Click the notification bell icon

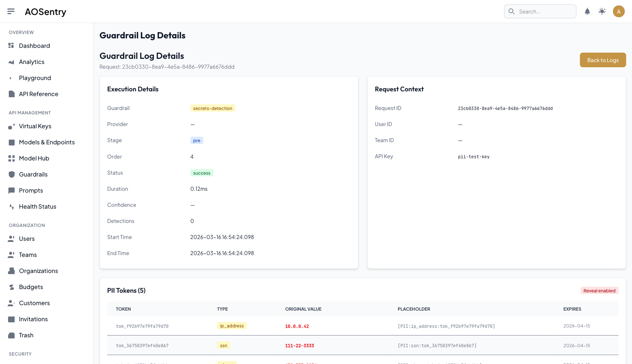pos(587,11)
